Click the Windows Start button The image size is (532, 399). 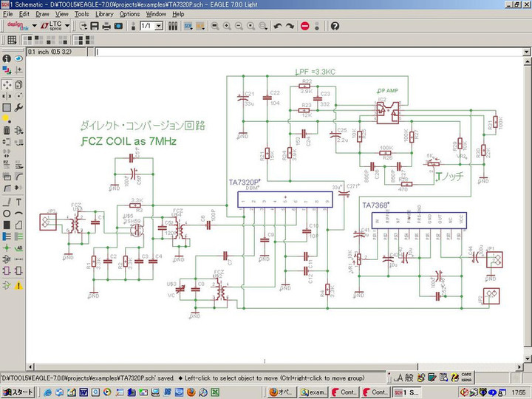18,392
